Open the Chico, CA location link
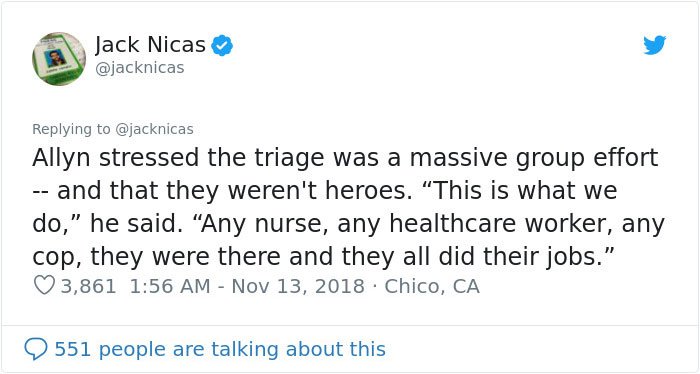This screenshot has height=374, width=700. coord(432,286)
